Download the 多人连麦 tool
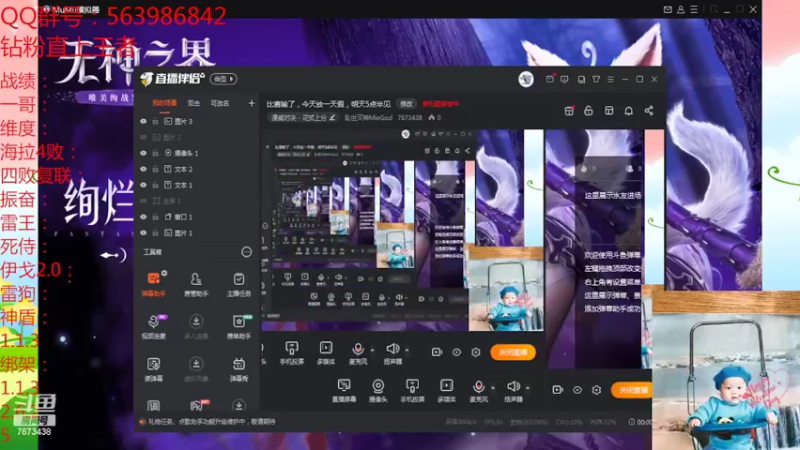The image size is (800, 450). 196,327
